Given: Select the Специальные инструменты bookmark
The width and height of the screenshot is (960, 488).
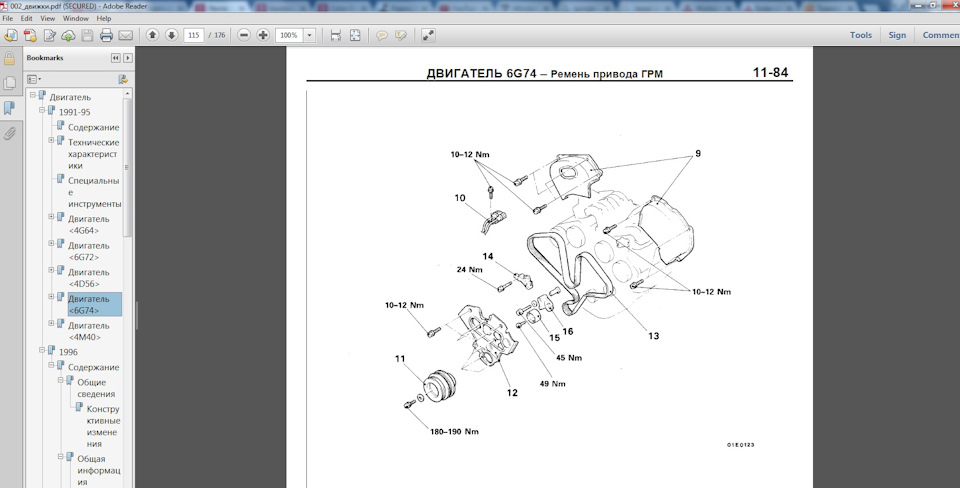Looking at the screenshot, I should (x=94, y=192).
